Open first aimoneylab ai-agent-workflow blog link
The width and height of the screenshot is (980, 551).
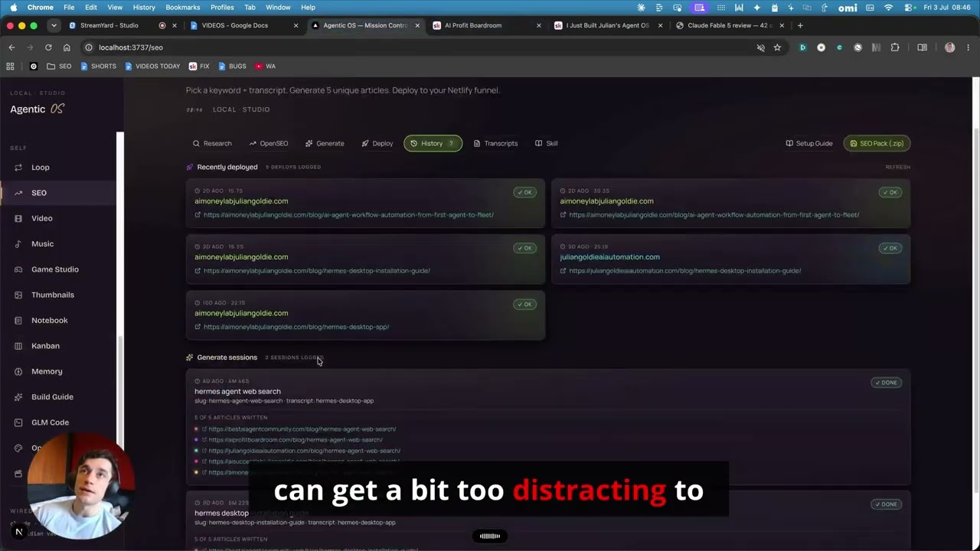click(348, 215)
